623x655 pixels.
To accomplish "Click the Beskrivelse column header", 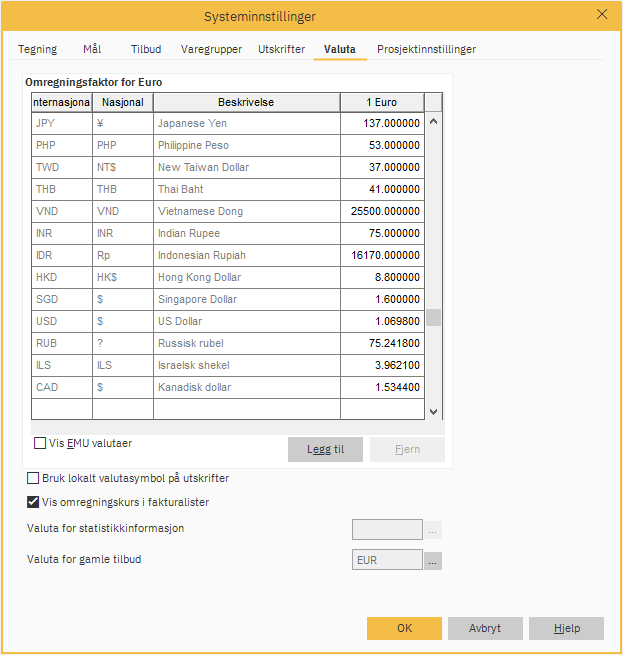I will (246, 103).
